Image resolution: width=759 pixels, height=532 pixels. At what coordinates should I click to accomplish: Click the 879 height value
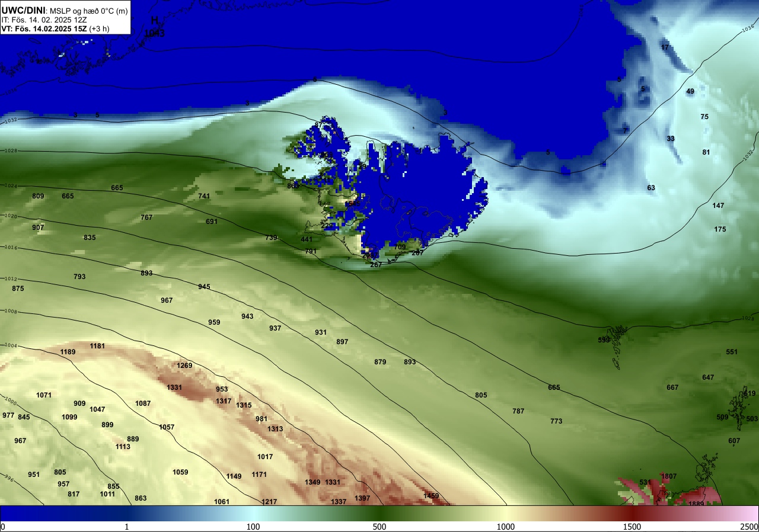(380, 362)
